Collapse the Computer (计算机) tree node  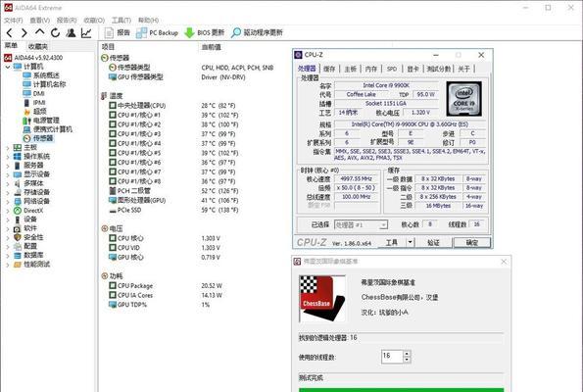pyautogui.click(x=8, y=67)
